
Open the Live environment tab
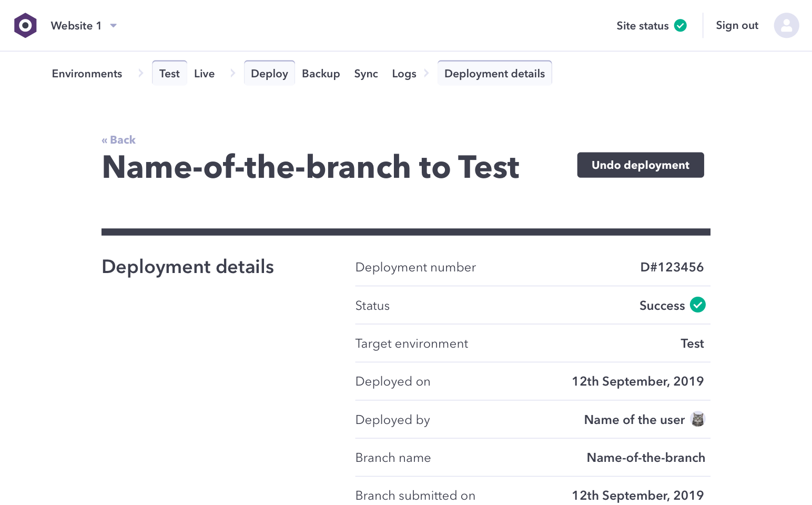[x=204, y=73]
